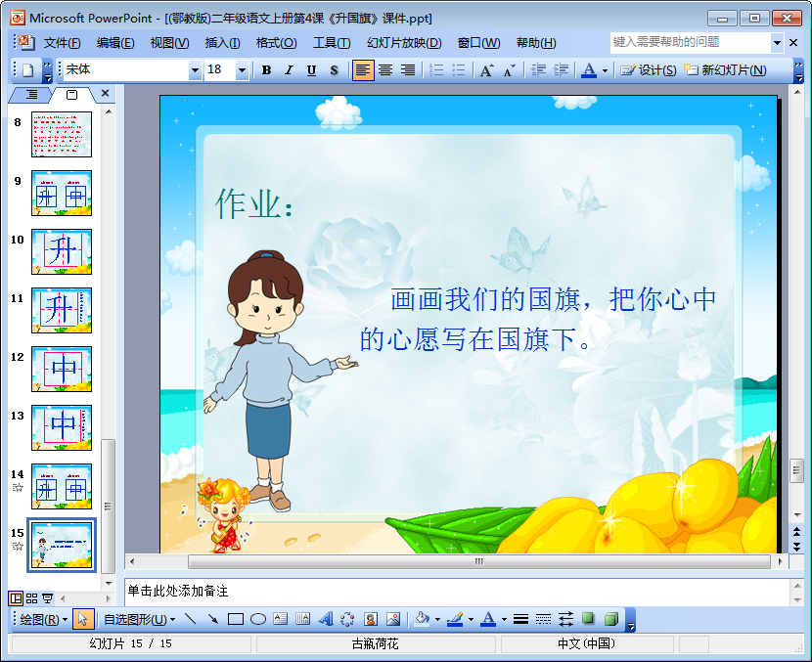Select the Arrow drawing tool
This screenshot has height=662, width=812.
tap(213, 619)
